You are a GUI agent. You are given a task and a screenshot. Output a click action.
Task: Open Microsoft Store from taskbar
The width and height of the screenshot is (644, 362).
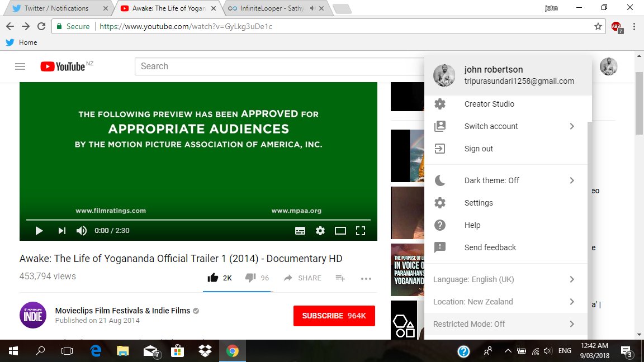tap(177, 351)
